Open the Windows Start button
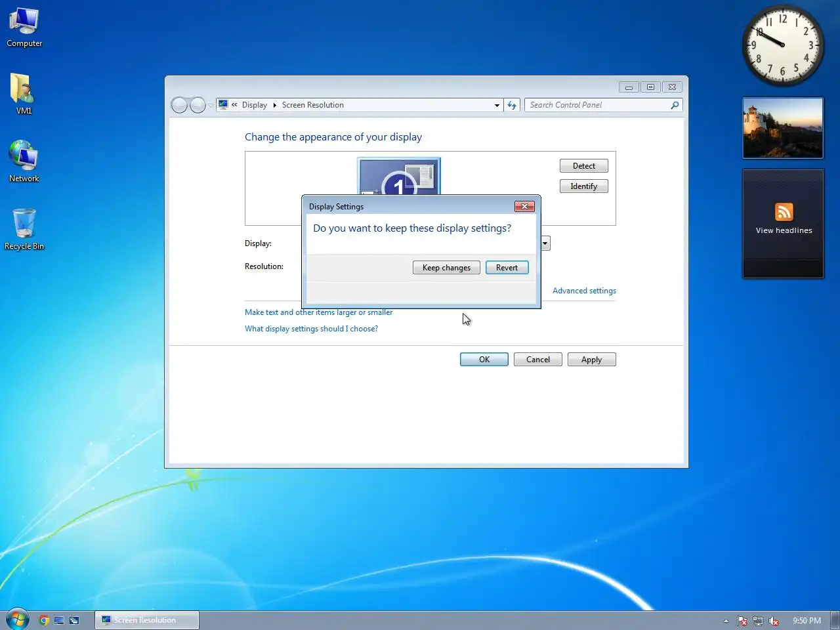The height and width of the screenshot is (630, 840). [17, 619]
